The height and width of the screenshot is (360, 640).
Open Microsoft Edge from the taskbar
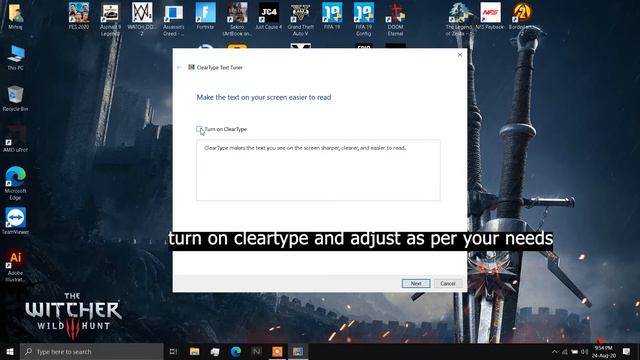coord(236,351)
